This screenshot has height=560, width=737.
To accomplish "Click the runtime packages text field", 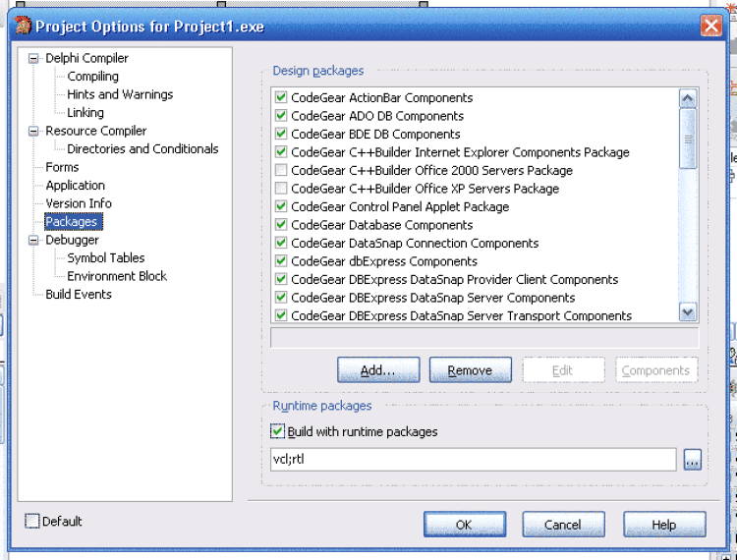I will [473, 460].
